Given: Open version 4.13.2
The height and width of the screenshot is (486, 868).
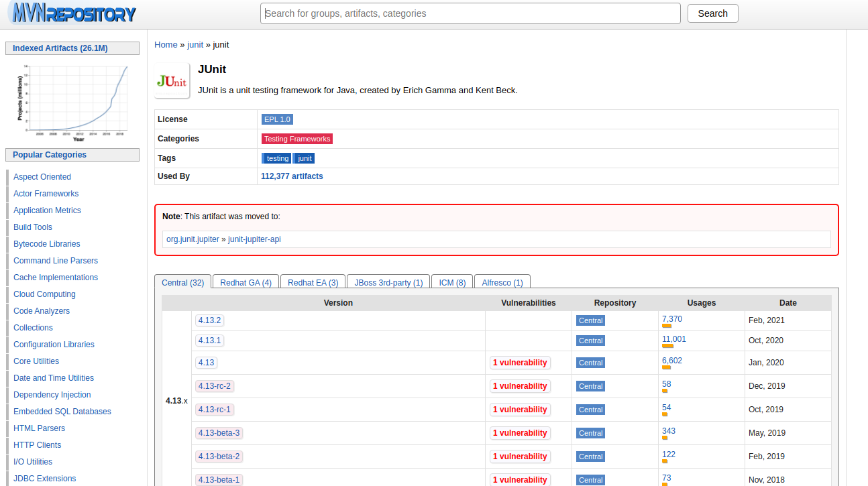Looking at the screenshot, I should (209, 320).
